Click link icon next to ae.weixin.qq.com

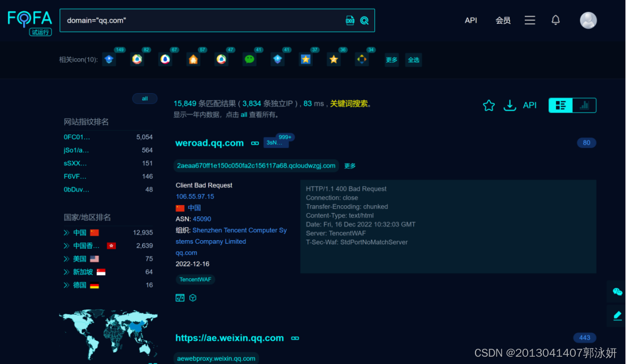coord(295,338)
